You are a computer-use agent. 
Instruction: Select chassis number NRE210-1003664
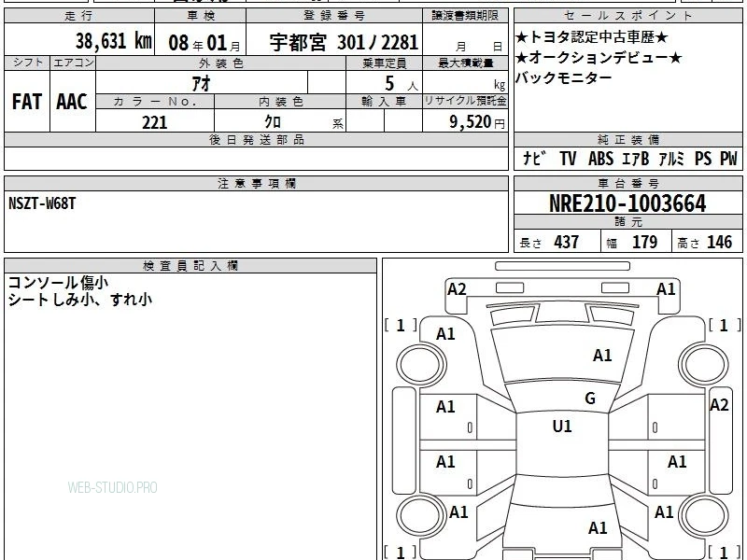coord(627,203)
